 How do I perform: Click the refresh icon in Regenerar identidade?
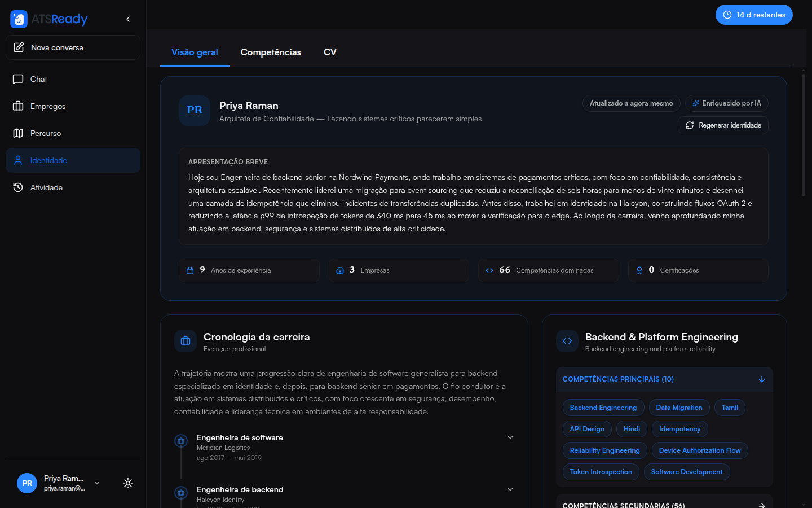pyautogui.click(x=690, y=125)
